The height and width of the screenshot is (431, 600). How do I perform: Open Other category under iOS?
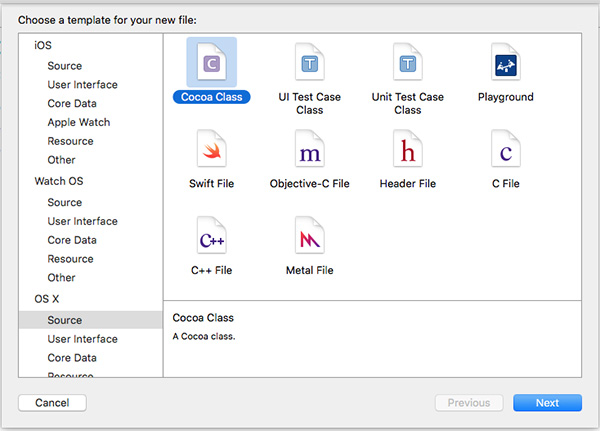tap(61, 160)
